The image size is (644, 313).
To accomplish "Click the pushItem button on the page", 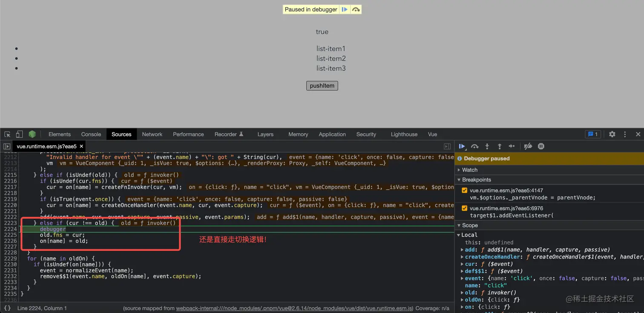I will (x=322, y=85).
